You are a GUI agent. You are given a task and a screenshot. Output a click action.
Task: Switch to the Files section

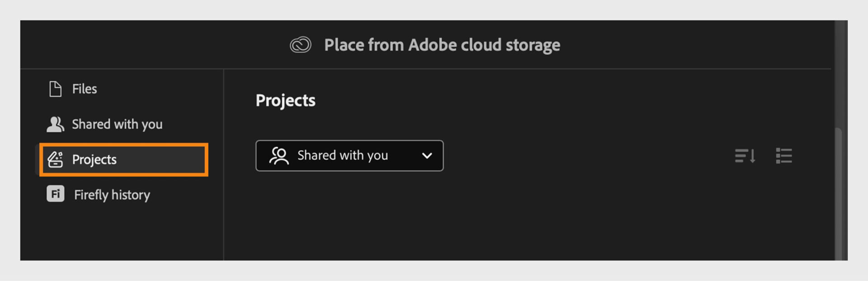[x=84, y=89]
